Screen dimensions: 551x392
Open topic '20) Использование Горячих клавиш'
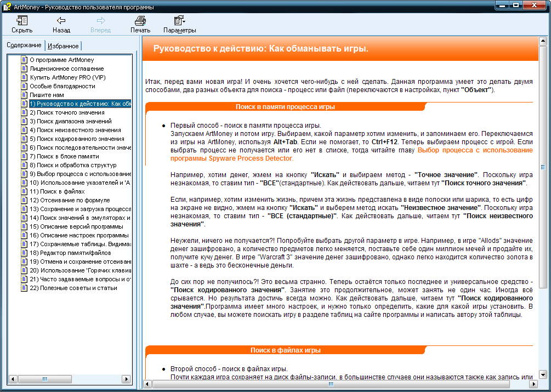pos(80,270)
